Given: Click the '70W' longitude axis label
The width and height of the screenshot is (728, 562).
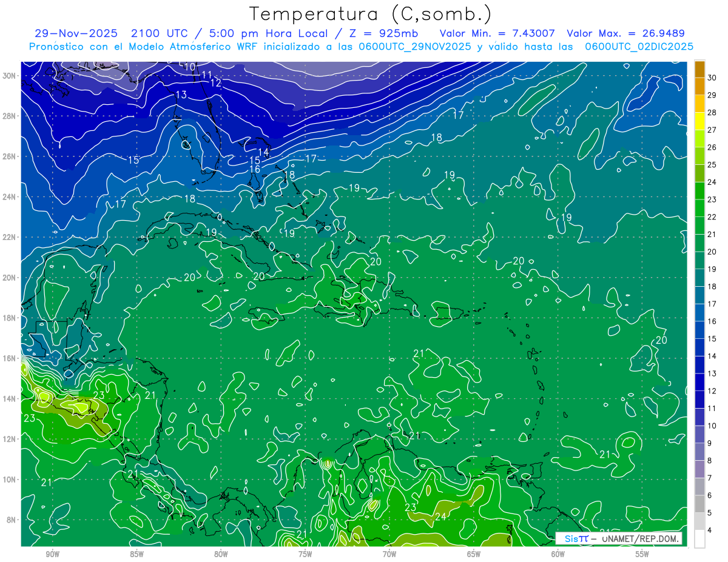Looking at the screenshot, I should (389, 554).
